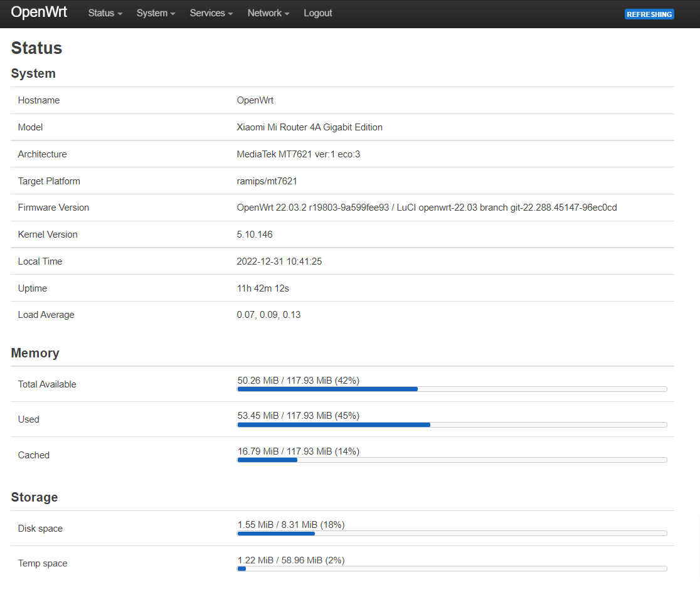Select the text 1.22 MiB / 58.96 MiB (2%)
Screen dimensions: 700x590
(x=291, y=561)
